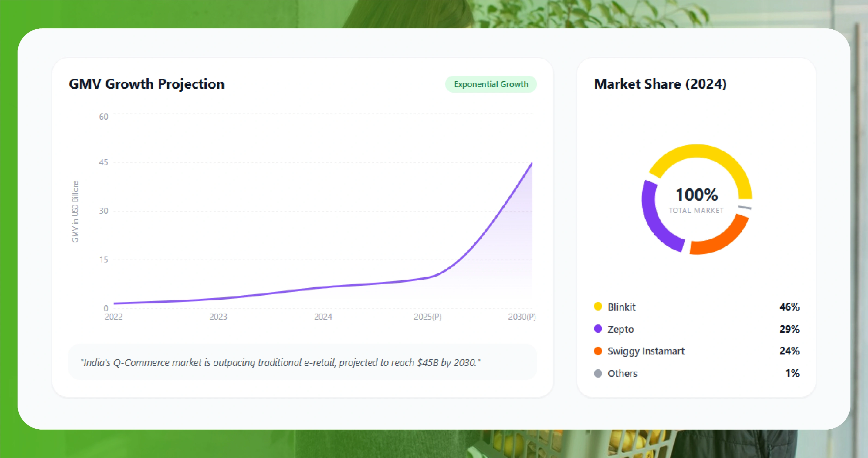Click the yellow Blinkit legend dot
This screenshot has height=458, width=868.
click(598, 306)
